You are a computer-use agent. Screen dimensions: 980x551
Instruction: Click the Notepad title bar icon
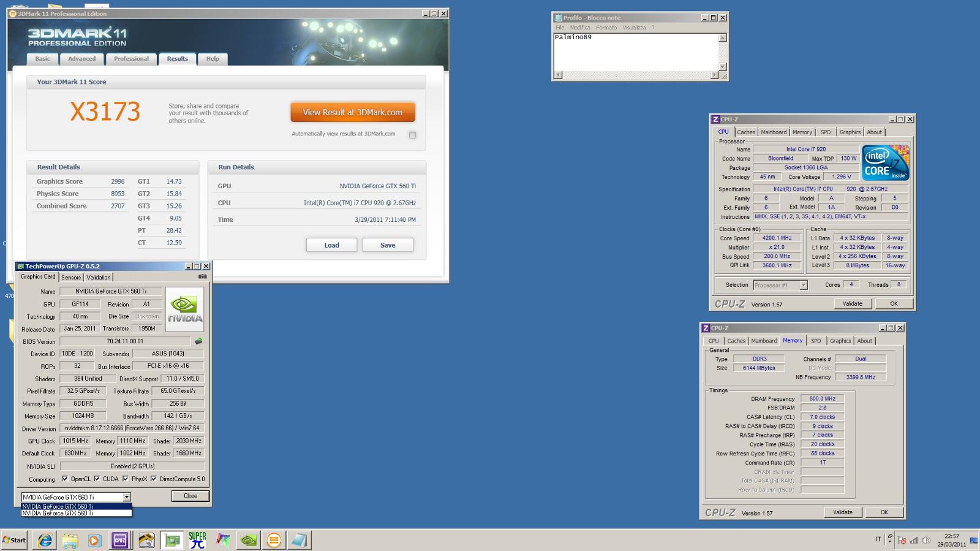pyautogui.click(x=557, y=18)
